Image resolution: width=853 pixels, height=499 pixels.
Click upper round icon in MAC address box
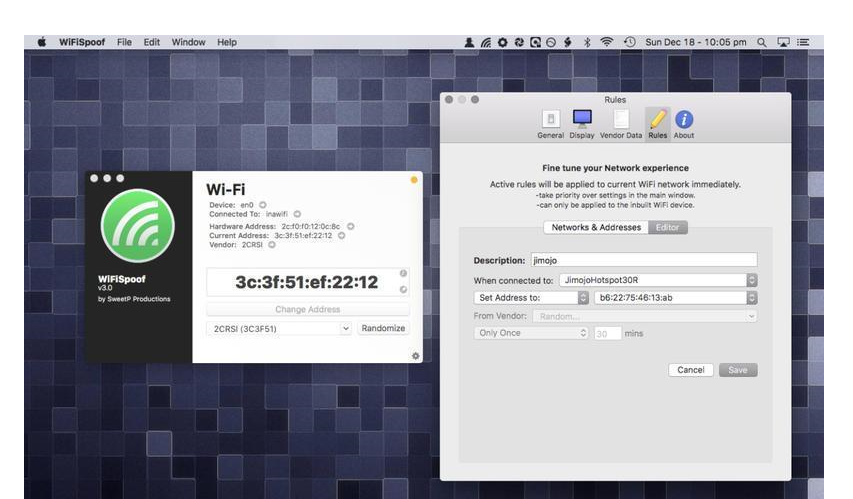click(403, 273)
